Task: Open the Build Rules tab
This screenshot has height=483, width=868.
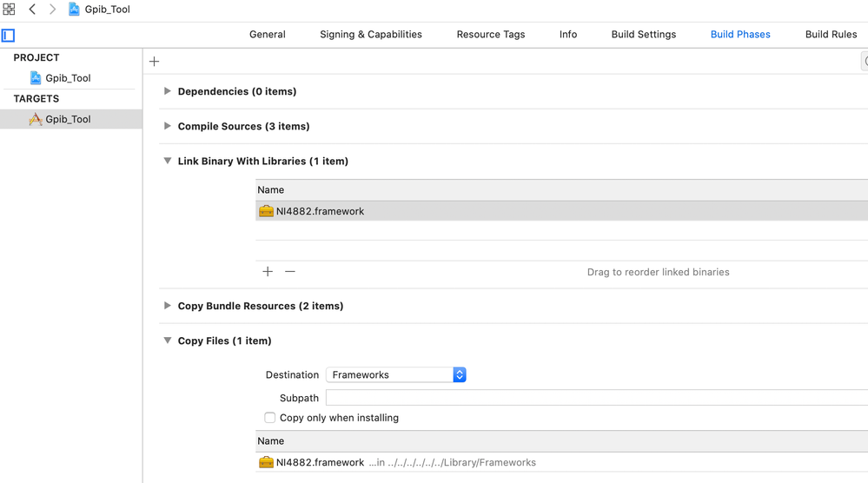Action: coord(831,34)
